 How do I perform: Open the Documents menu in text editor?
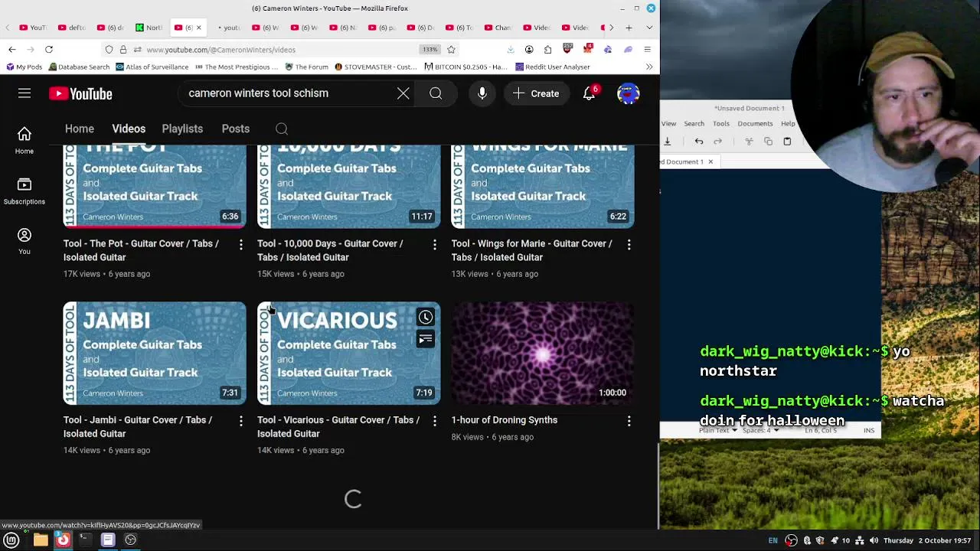coord(755,123)
